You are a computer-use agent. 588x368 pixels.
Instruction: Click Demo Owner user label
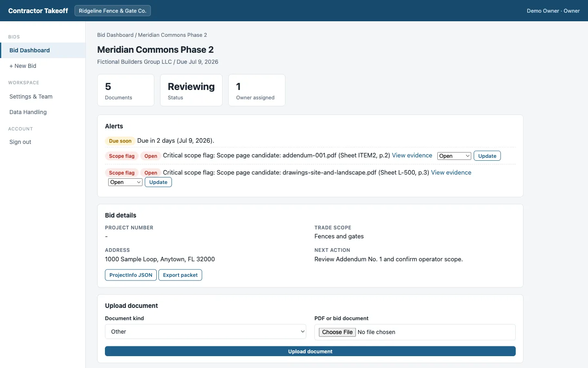(x=553, y=11)
